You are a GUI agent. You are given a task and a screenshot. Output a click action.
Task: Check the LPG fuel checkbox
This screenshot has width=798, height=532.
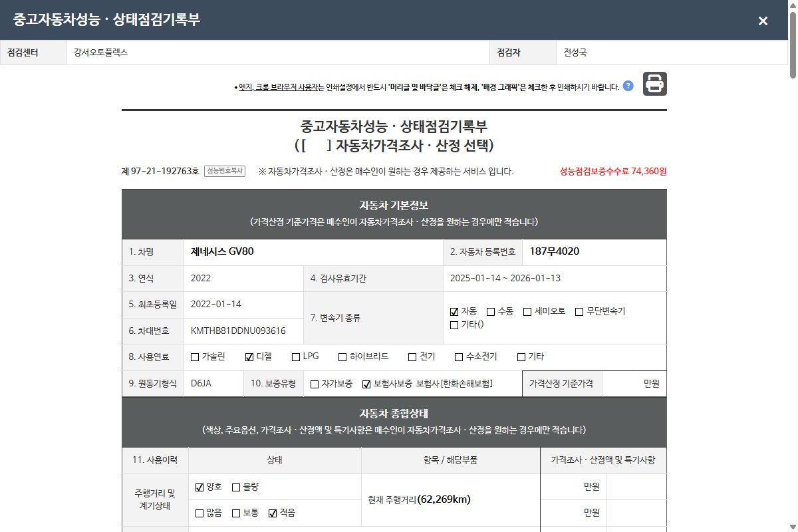coord(297,357)
